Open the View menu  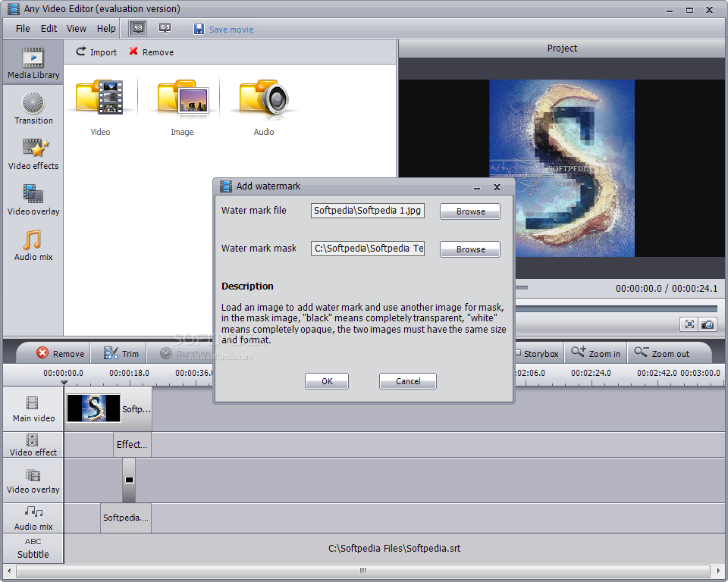point(76,29)
